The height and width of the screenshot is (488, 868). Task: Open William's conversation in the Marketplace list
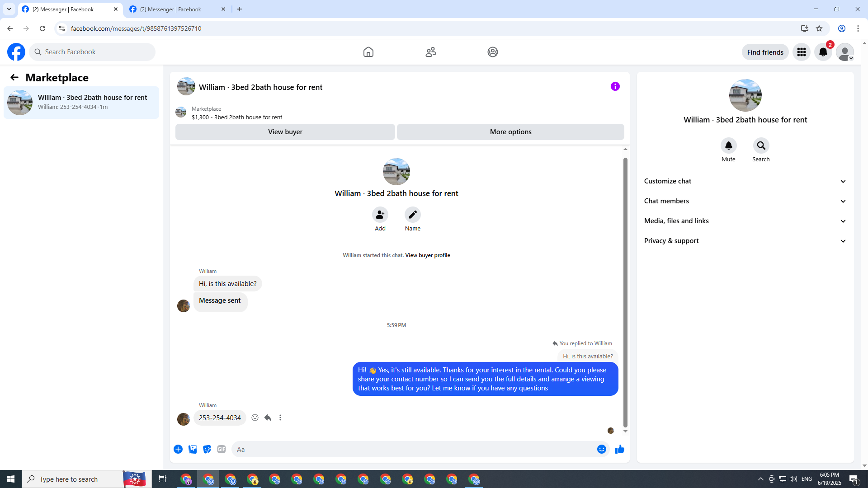coord(81,103)
